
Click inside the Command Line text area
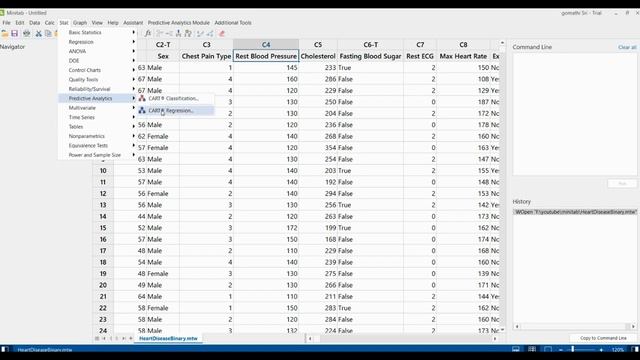click(x=575, y=114)
